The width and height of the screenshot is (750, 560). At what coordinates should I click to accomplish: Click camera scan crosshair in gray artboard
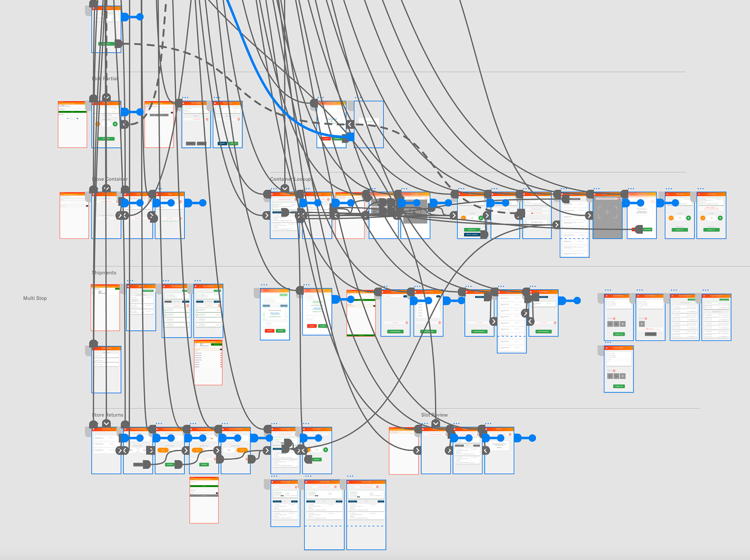607,212
